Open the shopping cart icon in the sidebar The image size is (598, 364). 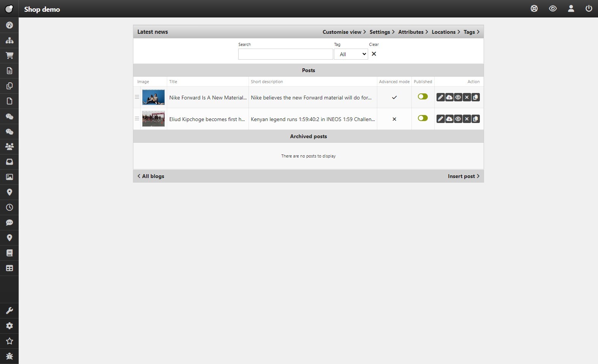(9, 55)
